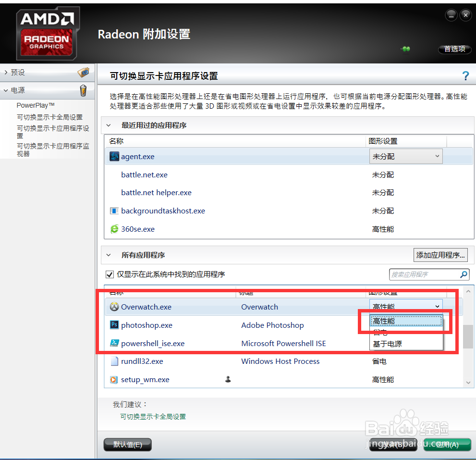This screenshot has height=460, width=476.
Task: Toggle 仅显示在此系统中找到的应用程序 checkbox
Action: click(x=110, y=274)
